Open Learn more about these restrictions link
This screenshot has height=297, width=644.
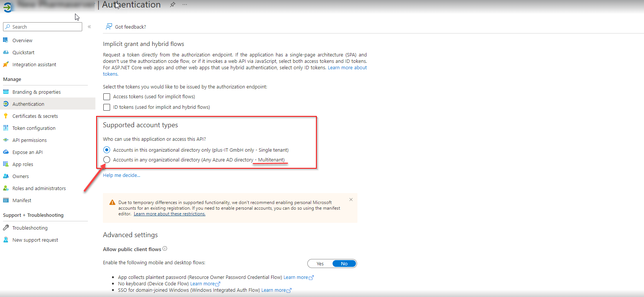(x=169, y=214)
